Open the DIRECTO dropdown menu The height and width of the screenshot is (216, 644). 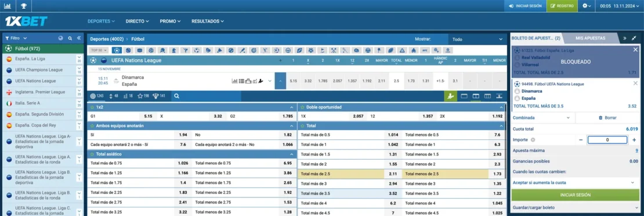coord(137,21)
